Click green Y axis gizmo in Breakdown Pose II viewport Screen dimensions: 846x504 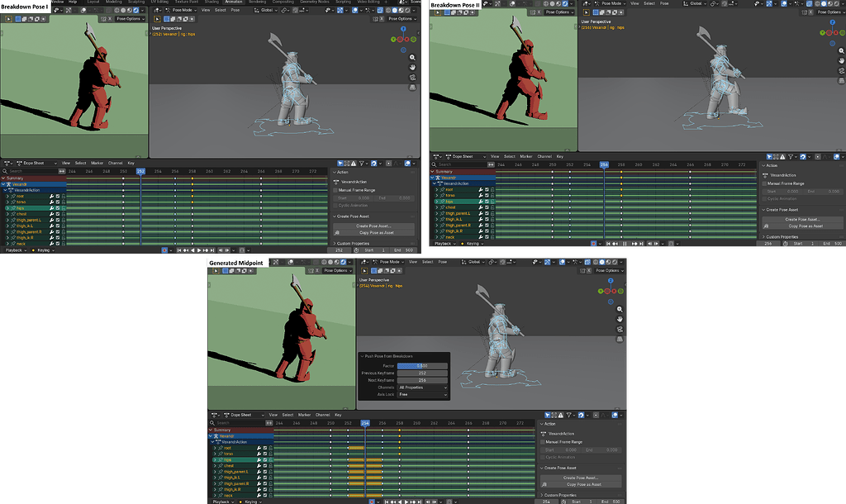(822, 33)
